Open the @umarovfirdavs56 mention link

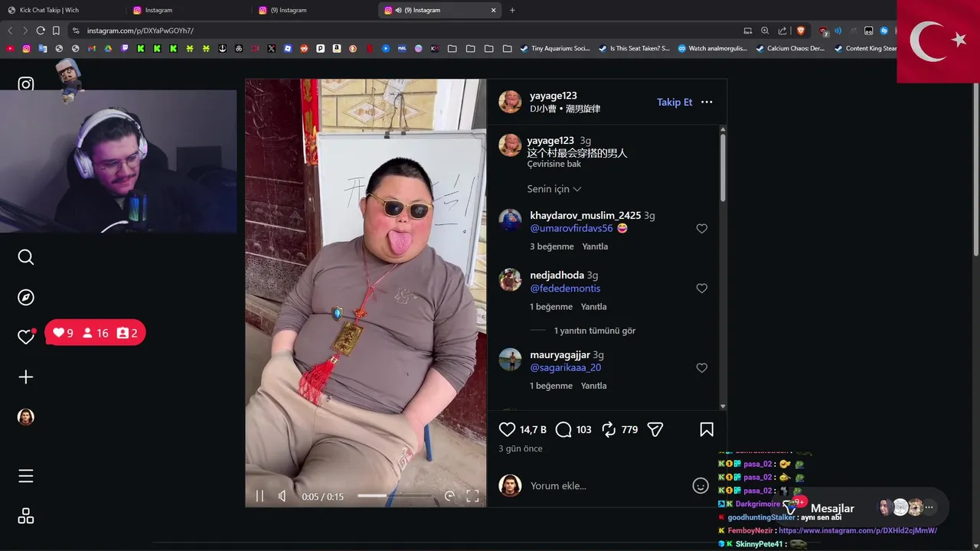571,229
